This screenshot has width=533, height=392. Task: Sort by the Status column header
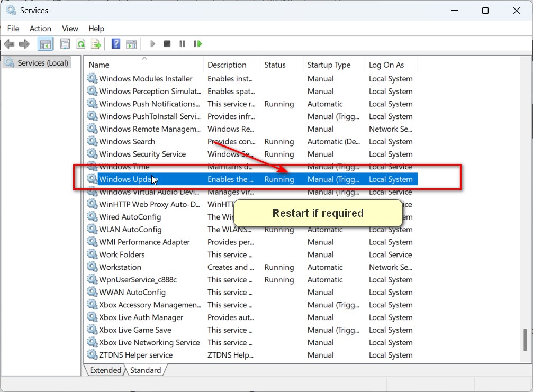[282, 65]
